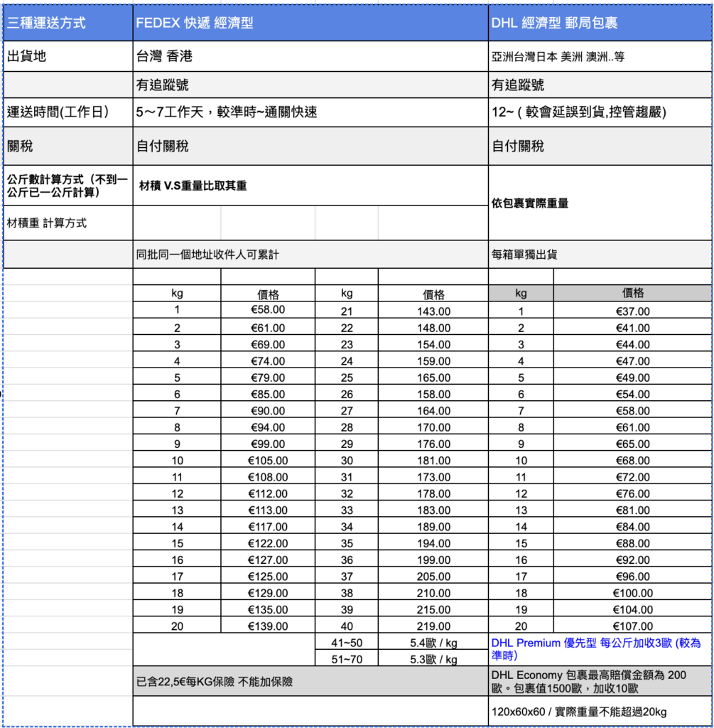Image resolution: width=714 pixels, height=728 pixels.
Task: Select the cell "同批同一個地址收件人可累計"
Action: 310,254
